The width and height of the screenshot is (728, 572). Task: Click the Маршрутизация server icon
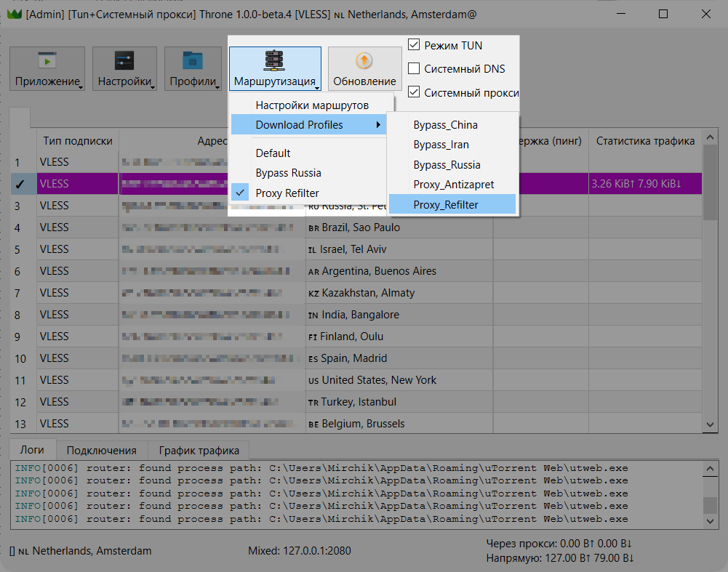point(275,60)
